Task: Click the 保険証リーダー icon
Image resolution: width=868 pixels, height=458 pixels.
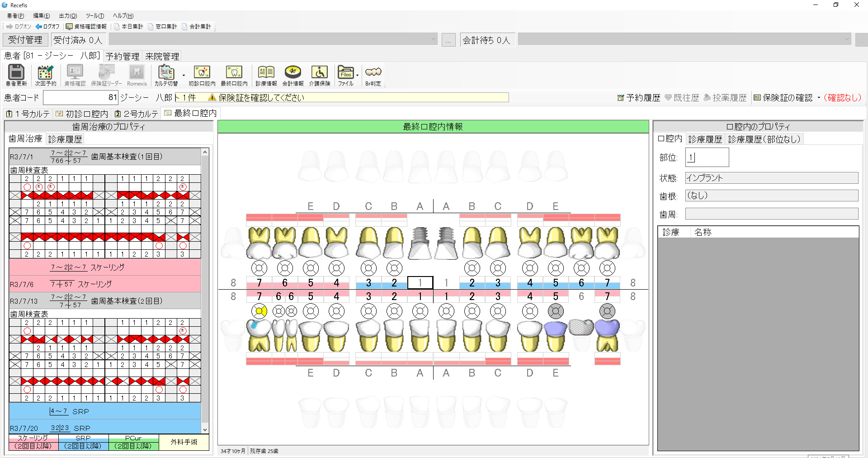Action: point(107,75)
